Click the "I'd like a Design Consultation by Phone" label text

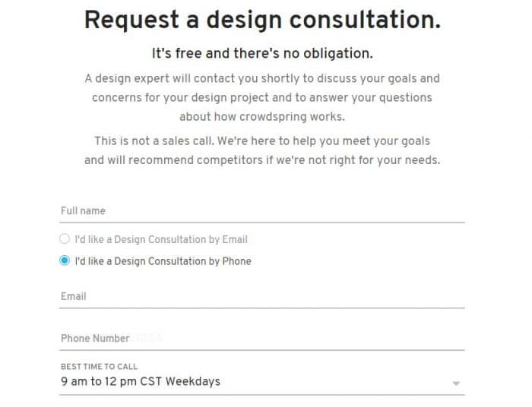click(163, 261)
